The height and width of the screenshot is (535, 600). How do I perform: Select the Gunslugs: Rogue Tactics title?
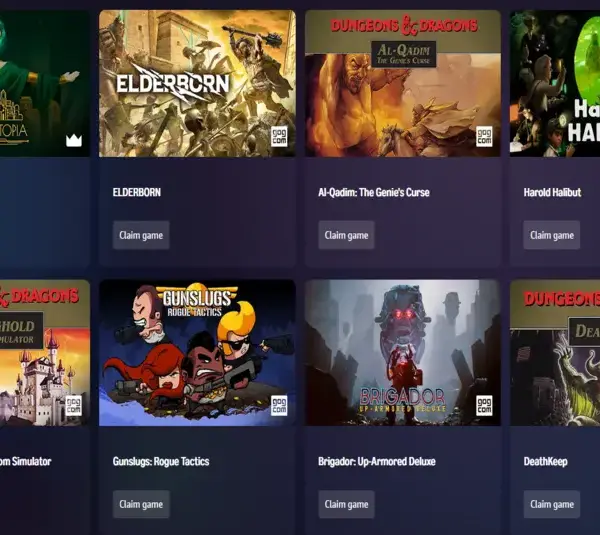[x=161, y=462]
